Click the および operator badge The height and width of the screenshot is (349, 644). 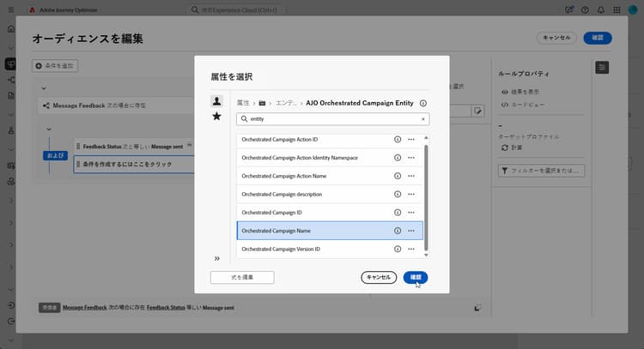coord(56,155)
